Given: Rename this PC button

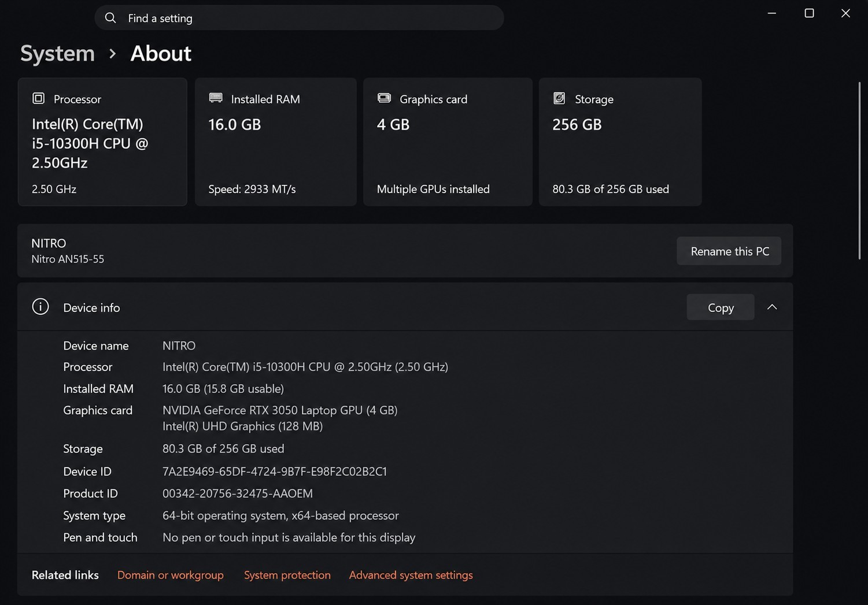Looking at the screenshot, I should tap(729, 251).
